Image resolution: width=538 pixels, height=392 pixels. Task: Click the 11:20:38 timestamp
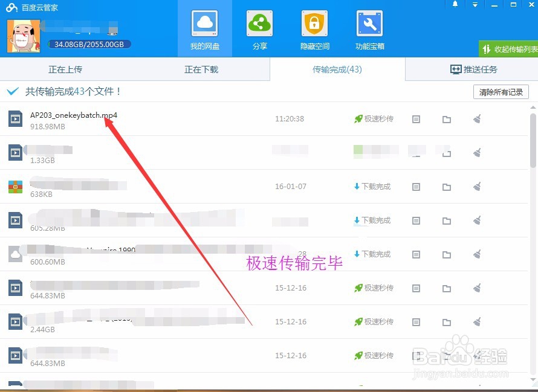[x=290, y=119]
